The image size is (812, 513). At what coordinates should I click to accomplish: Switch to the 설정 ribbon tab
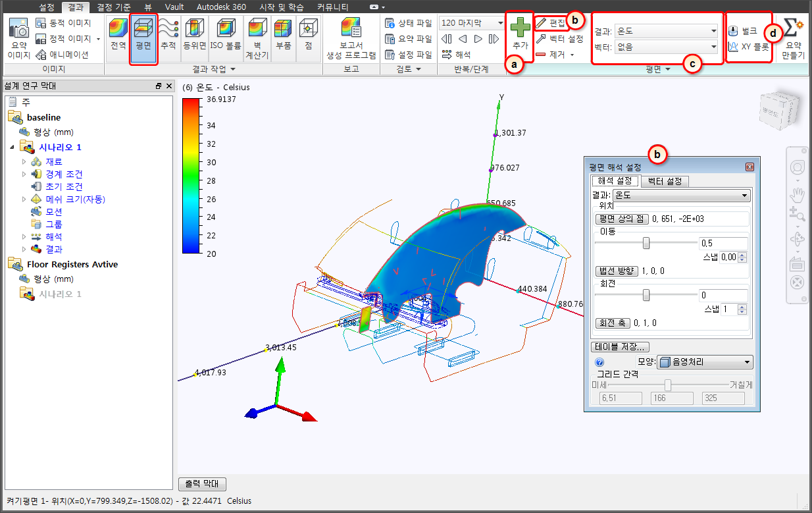46,7
